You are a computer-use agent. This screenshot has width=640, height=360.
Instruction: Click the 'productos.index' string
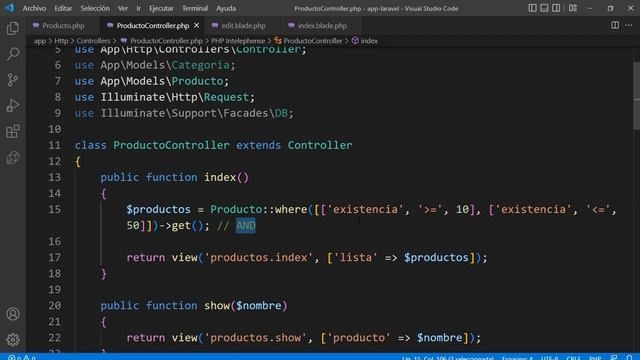coord(258,258)
